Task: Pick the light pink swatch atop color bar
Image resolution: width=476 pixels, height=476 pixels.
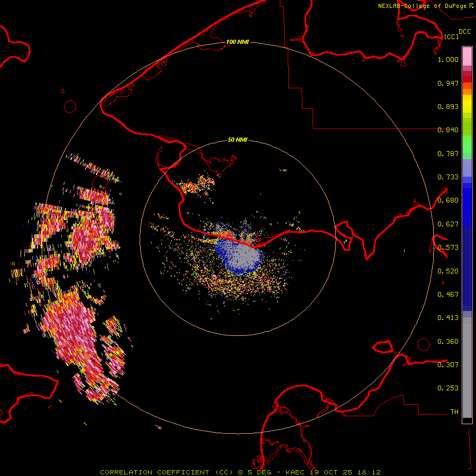Action: (x=467, y=56)
